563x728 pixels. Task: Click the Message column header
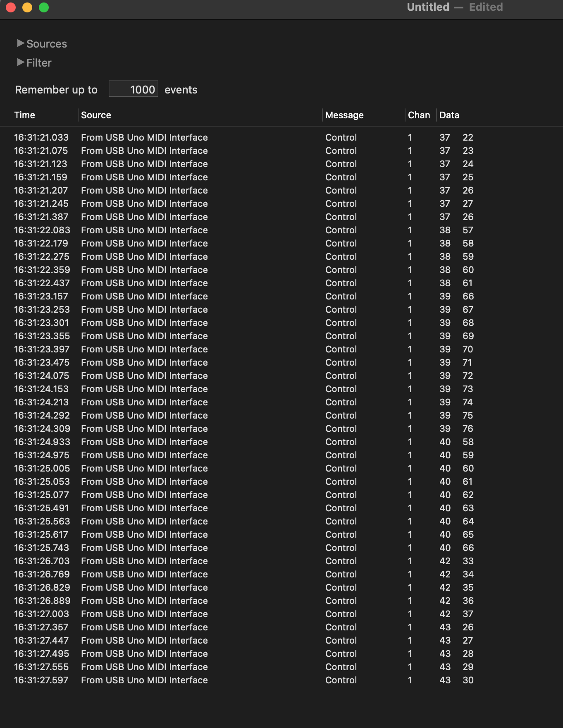click(x=344, y=115)
